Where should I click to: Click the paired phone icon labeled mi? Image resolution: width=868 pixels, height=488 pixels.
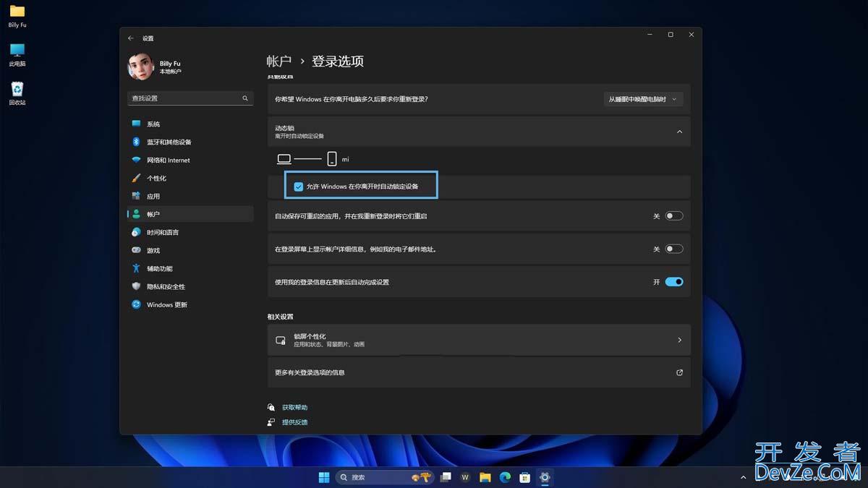pos(332,158)
